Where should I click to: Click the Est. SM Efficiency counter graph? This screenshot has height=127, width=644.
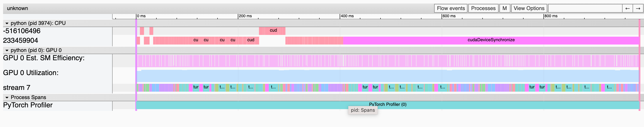point(388,61)
